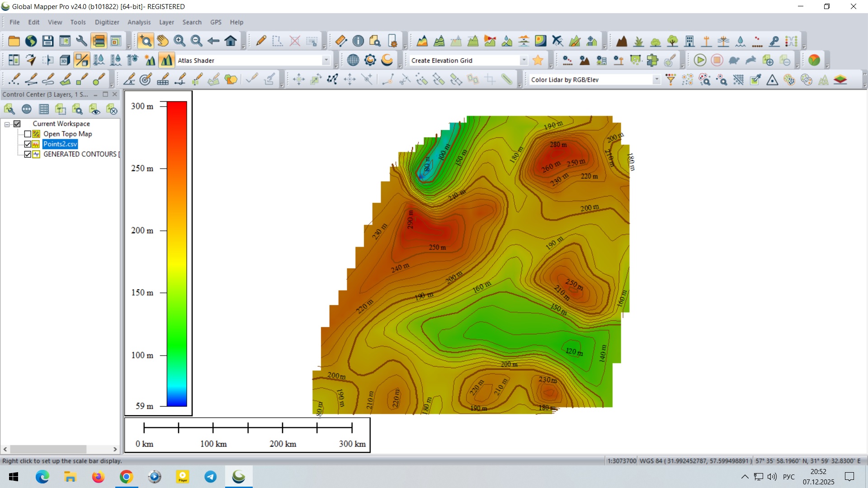
Task: Collapse the Current Workspace tree node
Action: [7, 124]
